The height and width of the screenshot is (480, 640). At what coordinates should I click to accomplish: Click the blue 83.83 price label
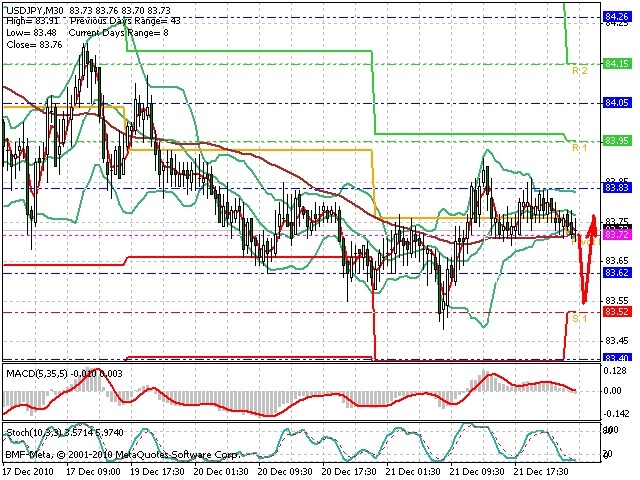tap(617, 187)
